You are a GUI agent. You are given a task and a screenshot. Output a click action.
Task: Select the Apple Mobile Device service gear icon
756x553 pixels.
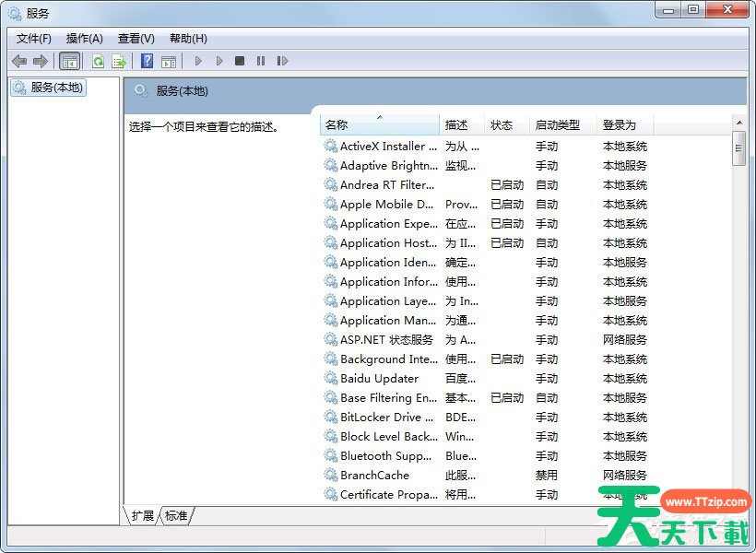331,204
